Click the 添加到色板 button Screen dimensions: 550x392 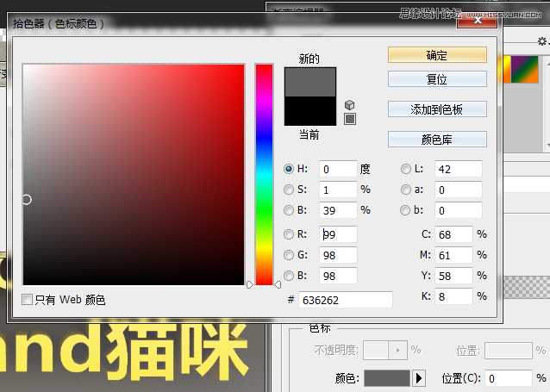(437, 109)
